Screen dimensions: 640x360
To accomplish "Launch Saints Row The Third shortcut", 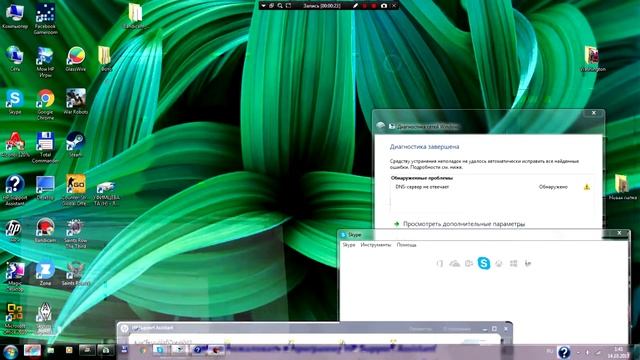I will tap(76, 233).
